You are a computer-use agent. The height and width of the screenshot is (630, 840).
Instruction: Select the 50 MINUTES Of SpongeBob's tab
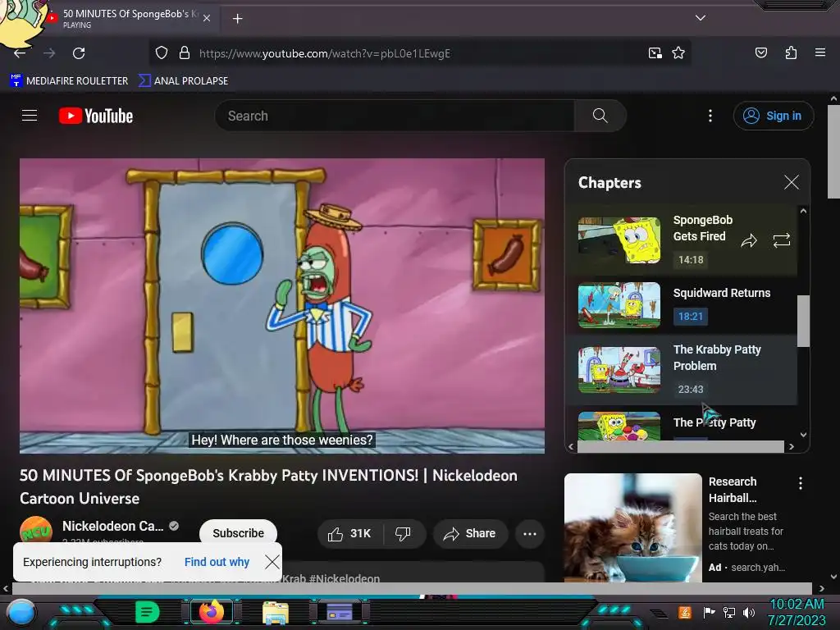click(x=129, y=18)
